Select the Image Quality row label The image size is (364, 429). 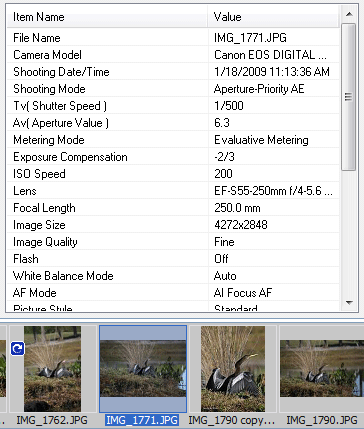[45, 242]
